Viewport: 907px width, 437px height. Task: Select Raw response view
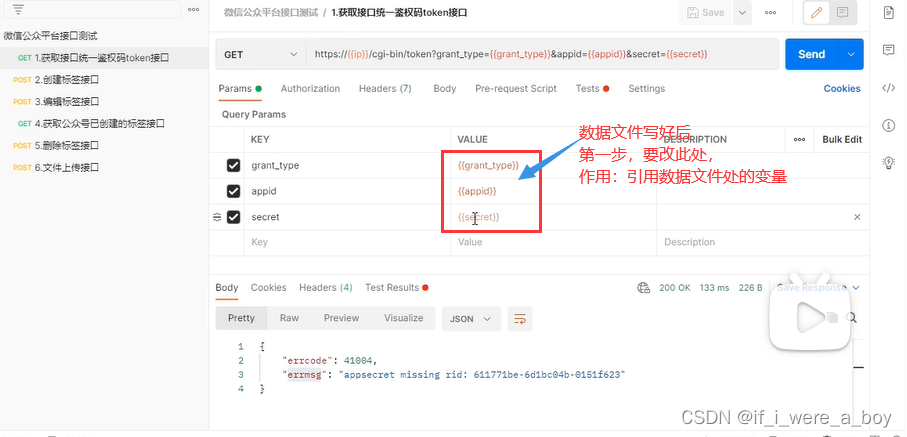(x=289, y=318)
